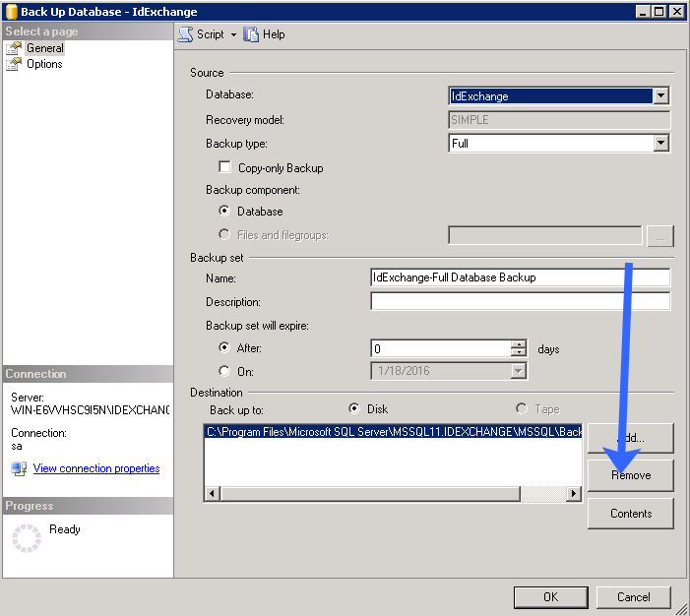Click the Cancel button
Image resolution: width=690 pixels, height=616 pixels.
(633, 597)
